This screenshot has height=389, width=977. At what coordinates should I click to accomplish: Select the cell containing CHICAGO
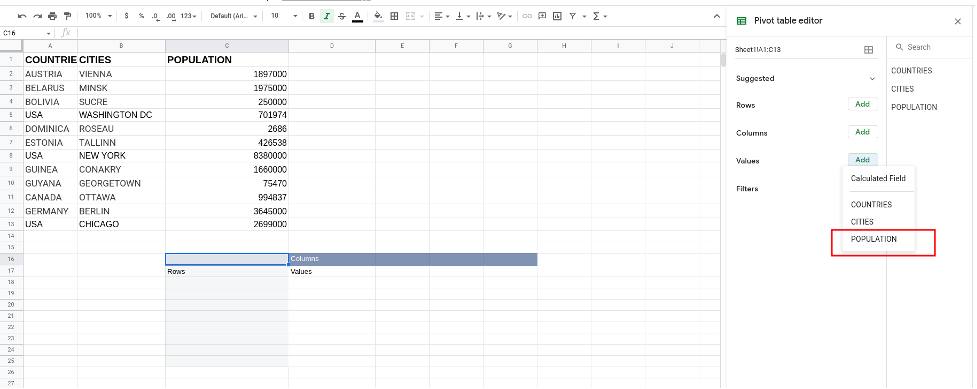(x=122, y=224)
